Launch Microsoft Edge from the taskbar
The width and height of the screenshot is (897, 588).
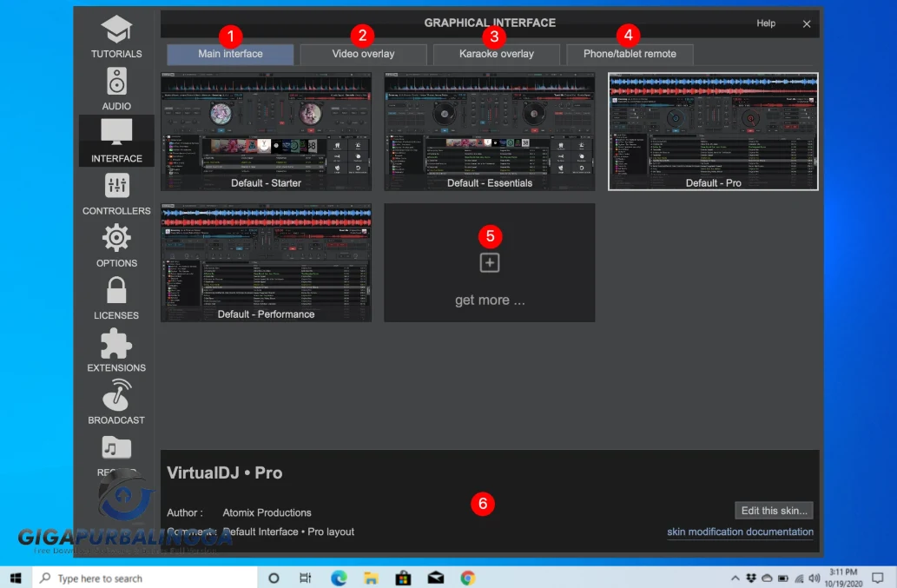[x=339, y=578]
